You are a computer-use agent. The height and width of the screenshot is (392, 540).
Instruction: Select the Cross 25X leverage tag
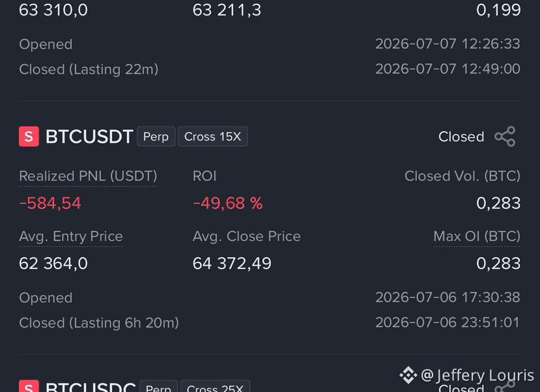[215, 386]
